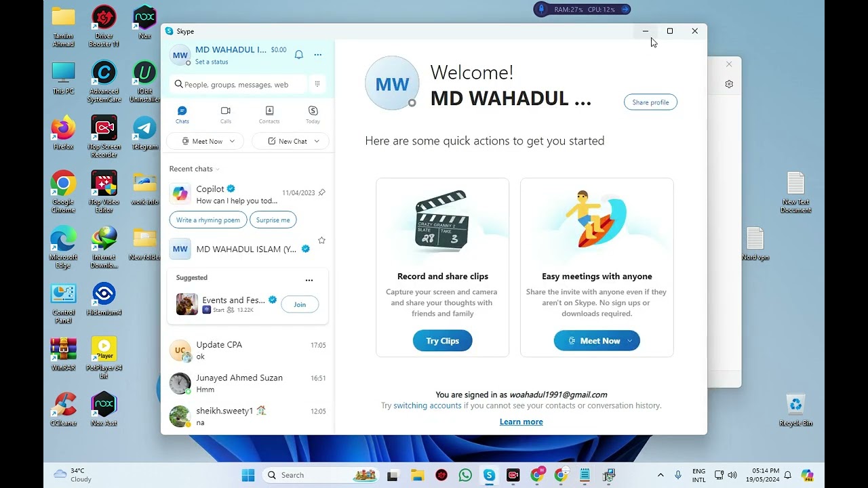This screenshot has height=488, width=868.
Task: Open the Update CPA chat
Action: pos(248,350)
